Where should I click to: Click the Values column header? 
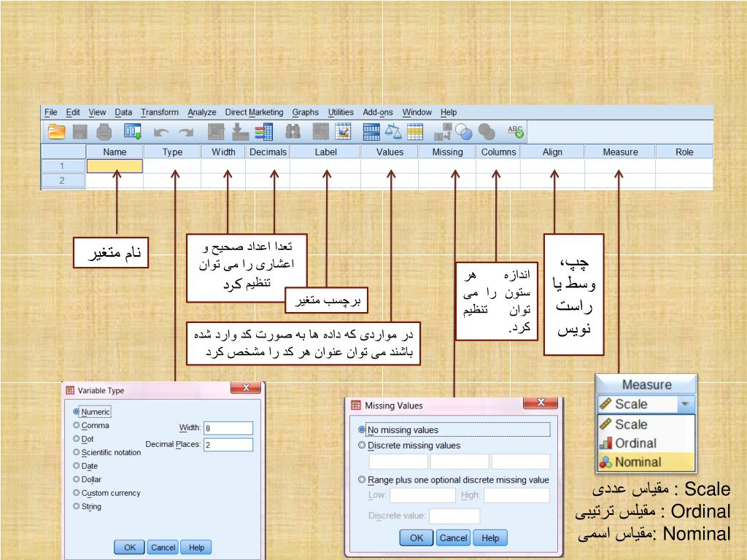[x=390, y=152]
